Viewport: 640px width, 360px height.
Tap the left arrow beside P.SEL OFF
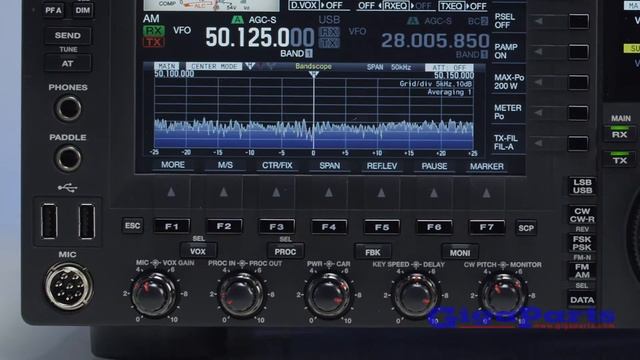click(x=539, y=21)
